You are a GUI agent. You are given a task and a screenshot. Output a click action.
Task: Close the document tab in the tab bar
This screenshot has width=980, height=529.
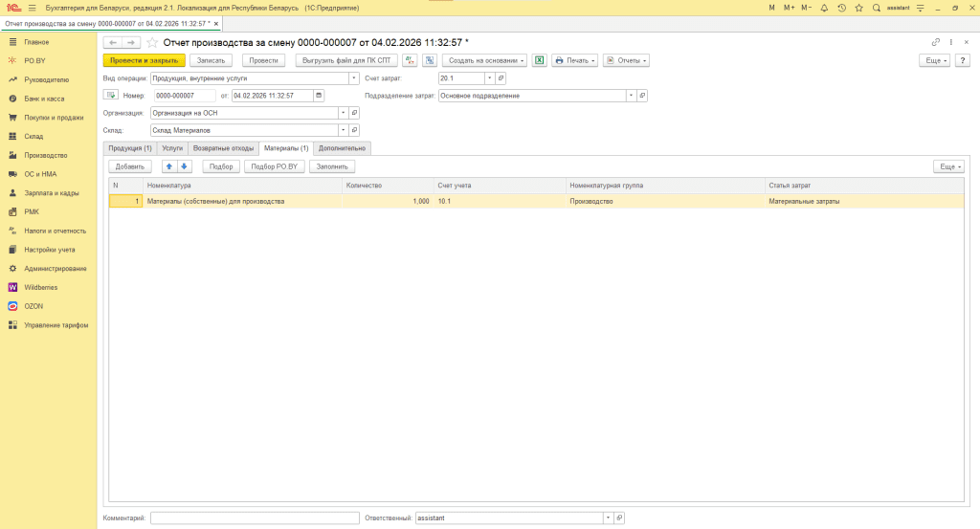(216, 24)
